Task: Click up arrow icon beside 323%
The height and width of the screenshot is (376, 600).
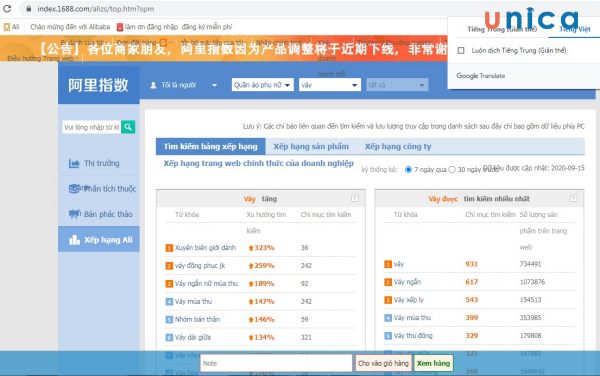Action: point(251,248)
